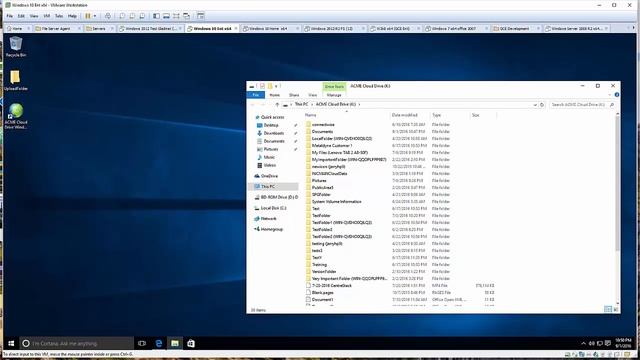Click the Unity mode toolbar icon
The image size is (640, 360).
pyautogui.click(x=187, y=16)
